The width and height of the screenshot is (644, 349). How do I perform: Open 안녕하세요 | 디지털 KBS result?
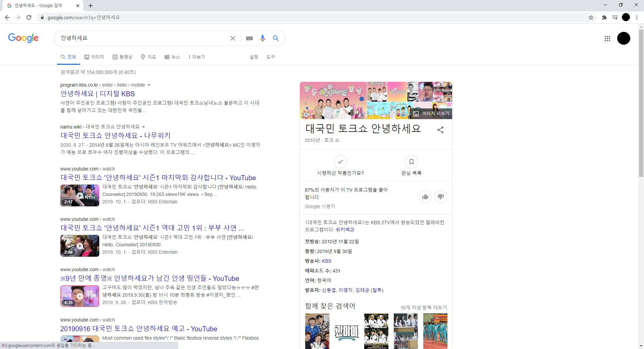[98, 94]
